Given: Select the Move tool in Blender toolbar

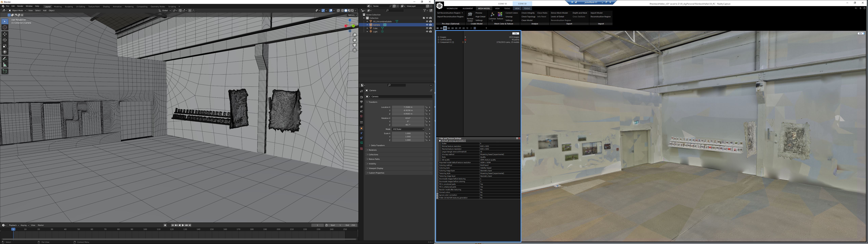Looking at the screenshot, I should [5, 34].
